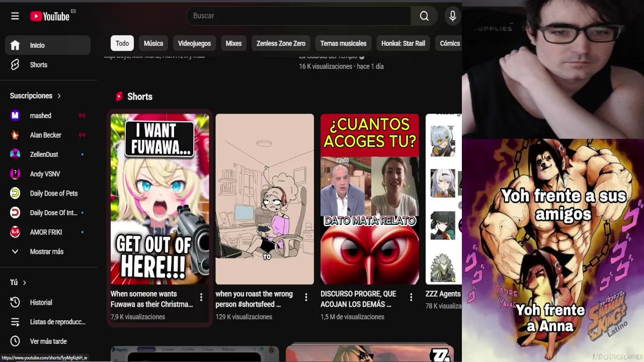This screenshot has width=644, height=362.
Task: Click the playlists list icon
Action: click(15, 322)
